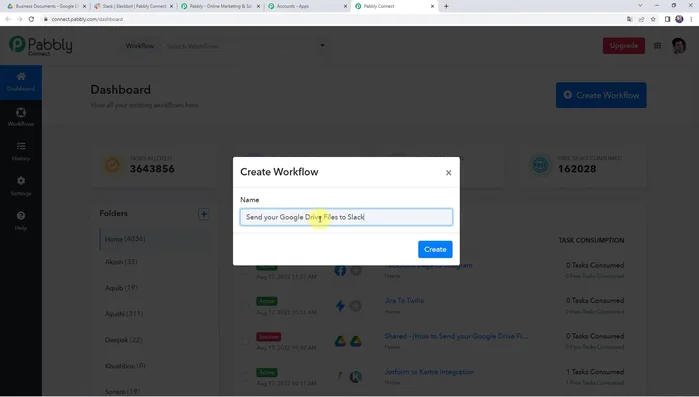The height and width of the screenshot is (397, 699).
Task: Click the Create Workflow button
Action: coord(601,95)
